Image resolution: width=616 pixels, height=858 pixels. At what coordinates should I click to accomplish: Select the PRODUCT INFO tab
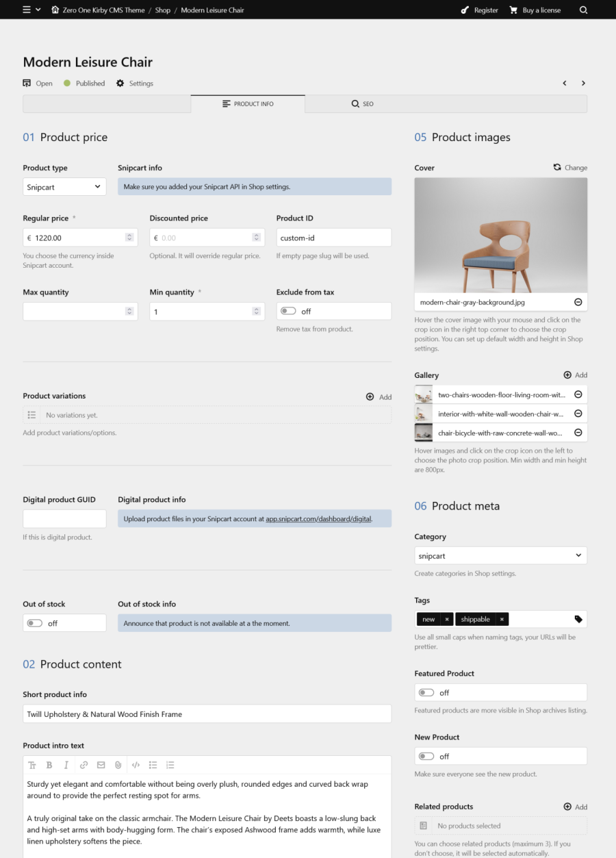pyautogui.click(x=248, y=103)
